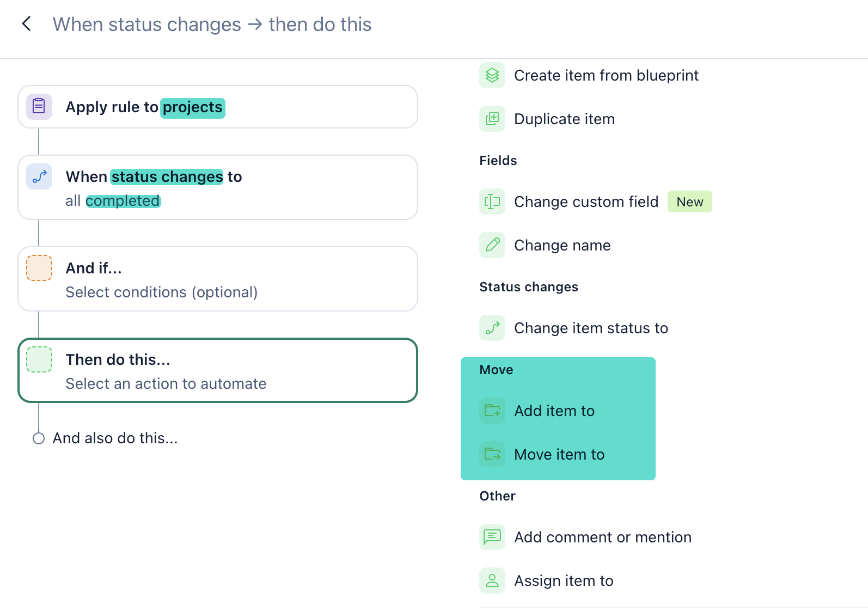
Task: Click the Assign item to person icon
Action: [492, 581]
